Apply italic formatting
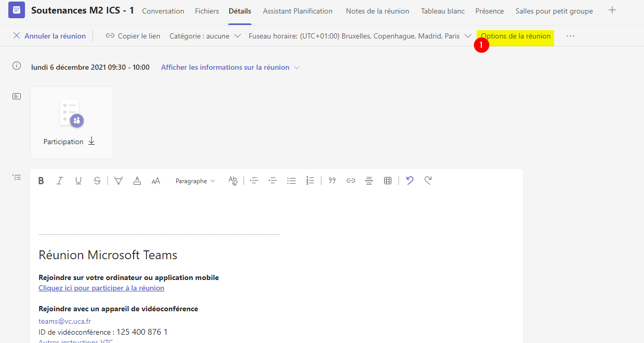This screenshot has height=343, width=644. coord(60,181)
